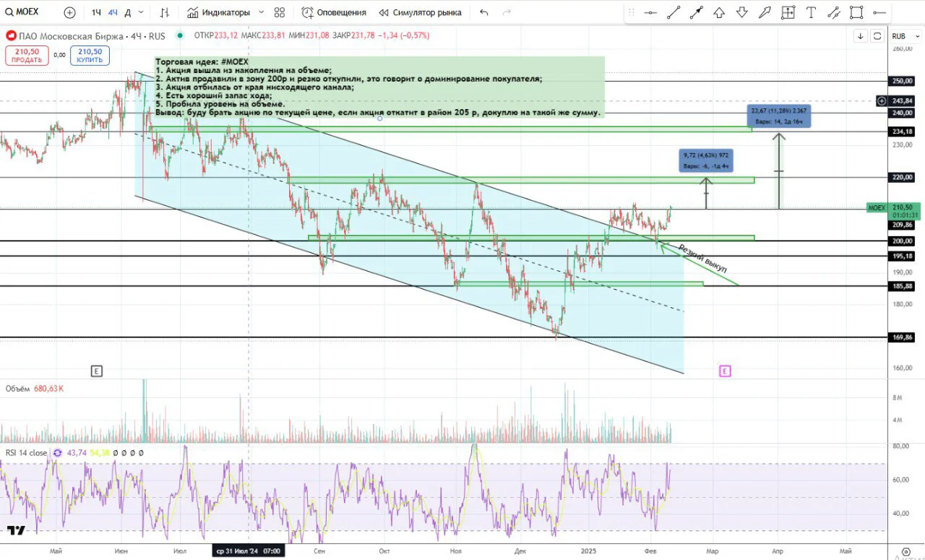925x560 pixels.
Task: Open time axis settings gear
Action: [x=906, y=551]
